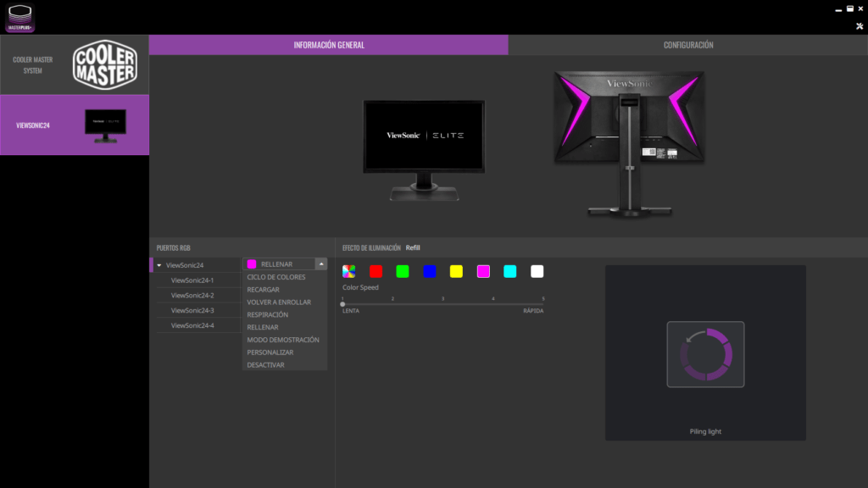Select the Cooler Master System sidebar entry
This screenshot has width=868, height=488.
pos(75,64)
